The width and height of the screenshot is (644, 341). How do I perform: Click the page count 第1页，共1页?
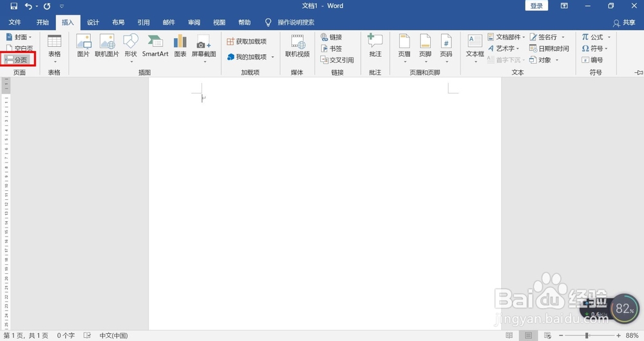[26, 336]
